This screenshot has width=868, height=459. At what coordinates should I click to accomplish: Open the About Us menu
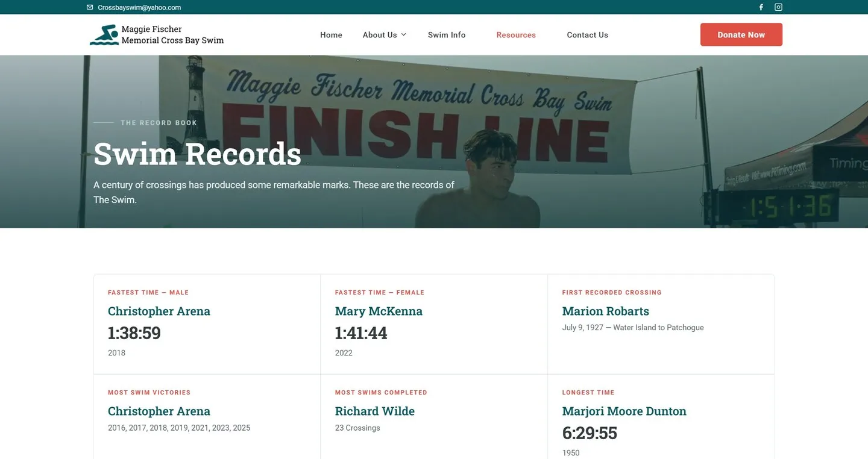point(380,35)
